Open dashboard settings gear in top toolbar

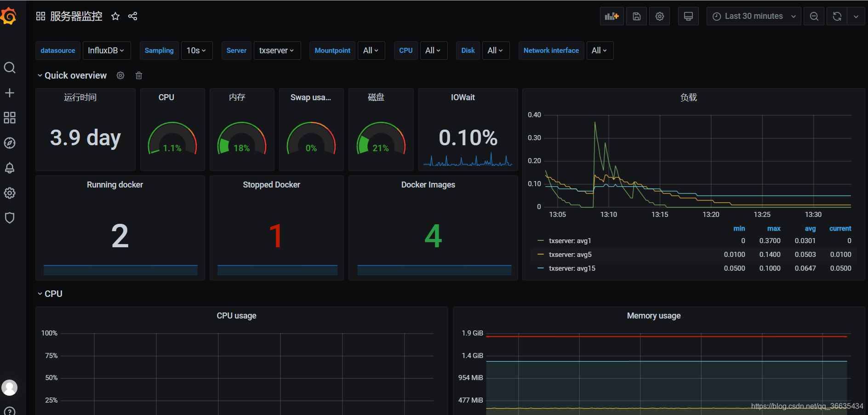660,16
